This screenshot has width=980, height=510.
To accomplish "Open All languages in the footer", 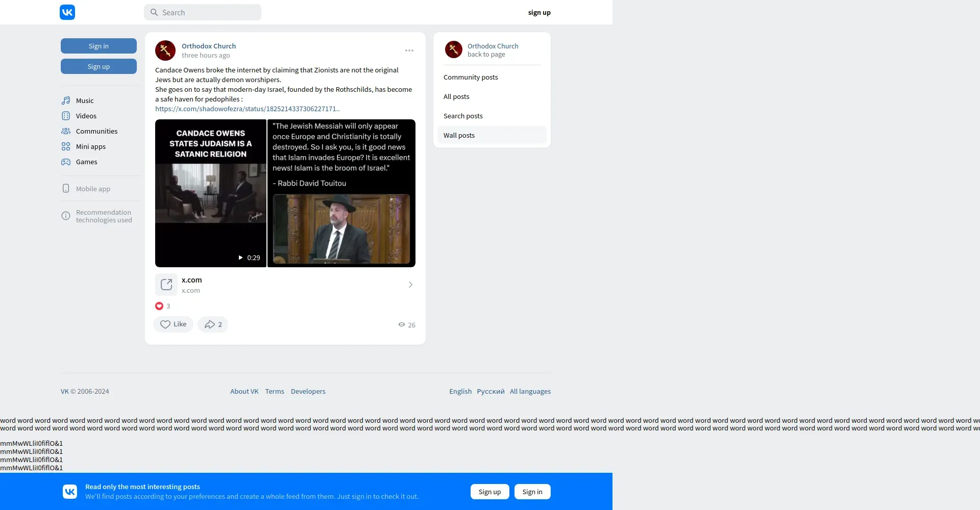I will click(530, 391).
